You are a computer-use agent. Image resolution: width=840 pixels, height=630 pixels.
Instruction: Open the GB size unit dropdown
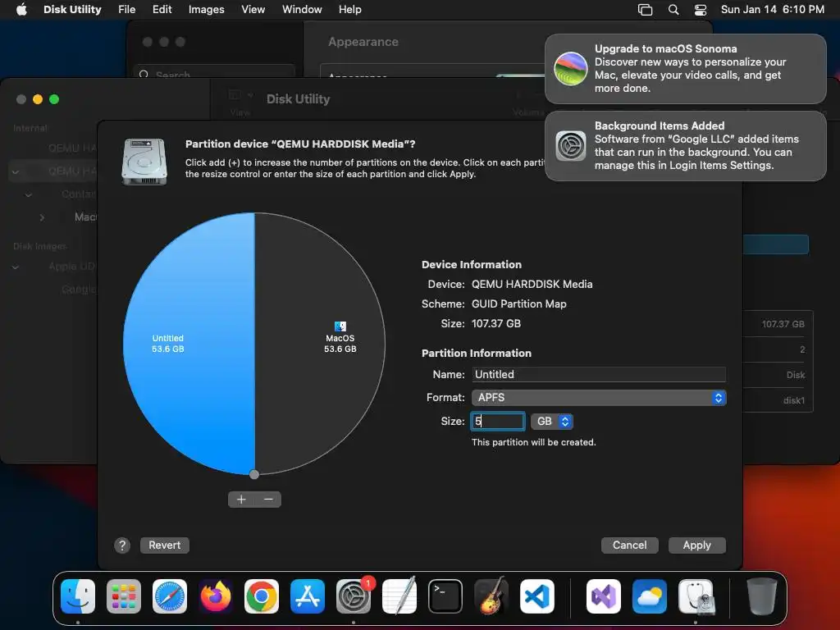click(x=552, y=422)
